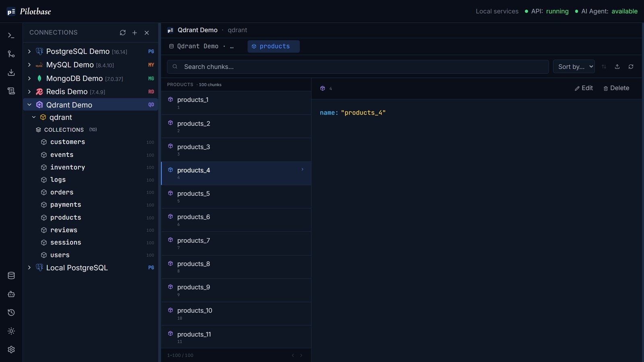
Task: Open the query scripts icon in sidebar
Action: pyautogui.click(x=11, y=91)
